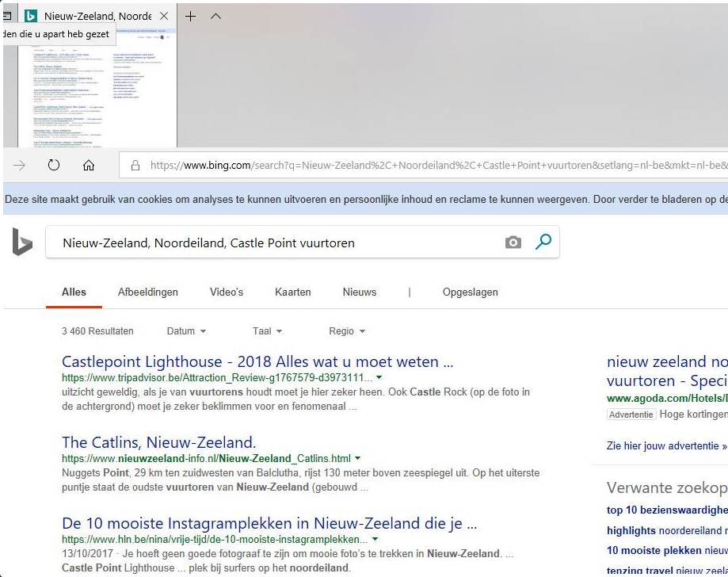Viewport: 728px width, 577px height.
Task: Select the Alles results tab
Action: click(74, 292)
